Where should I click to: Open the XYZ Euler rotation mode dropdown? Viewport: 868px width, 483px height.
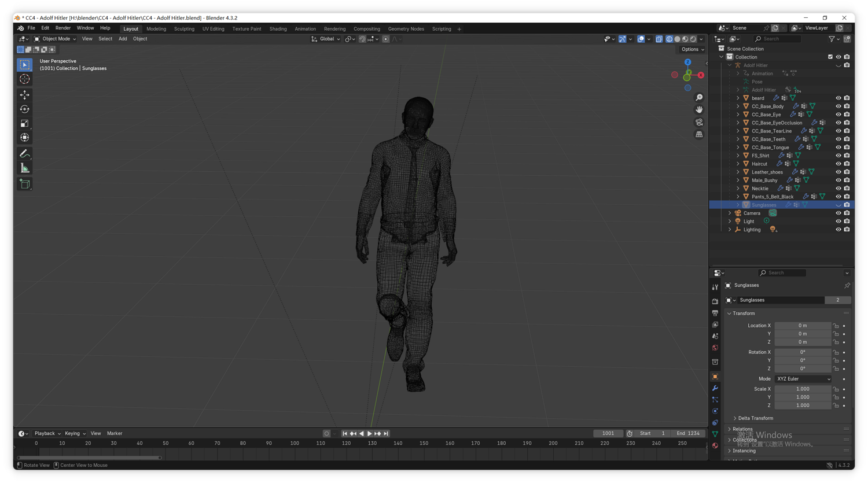click(x=803, y=379)
